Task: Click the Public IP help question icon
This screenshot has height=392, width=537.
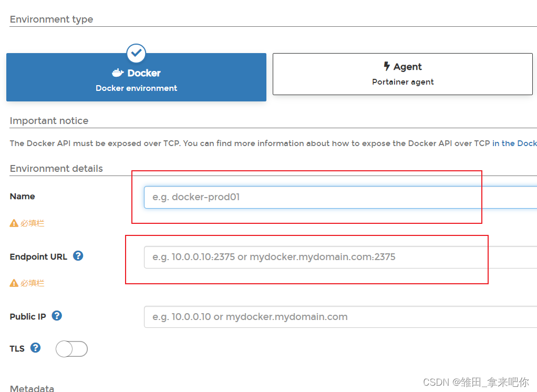Action: 57,316
